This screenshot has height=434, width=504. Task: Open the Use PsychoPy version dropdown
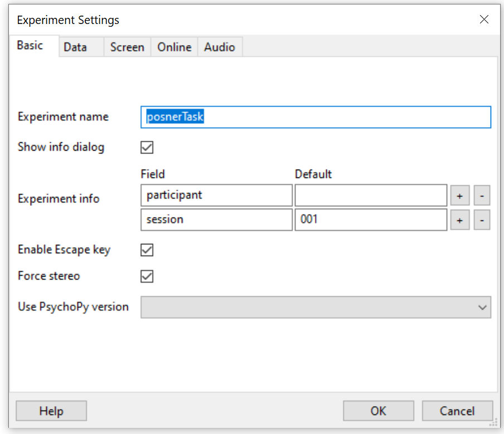(x=316, y=307)
